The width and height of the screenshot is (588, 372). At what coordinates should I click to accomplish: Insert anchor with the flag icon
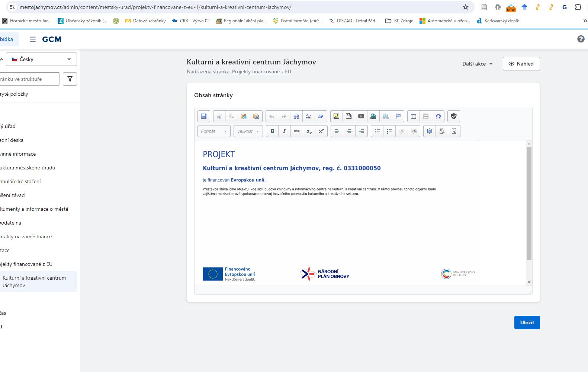coord(398,116)
